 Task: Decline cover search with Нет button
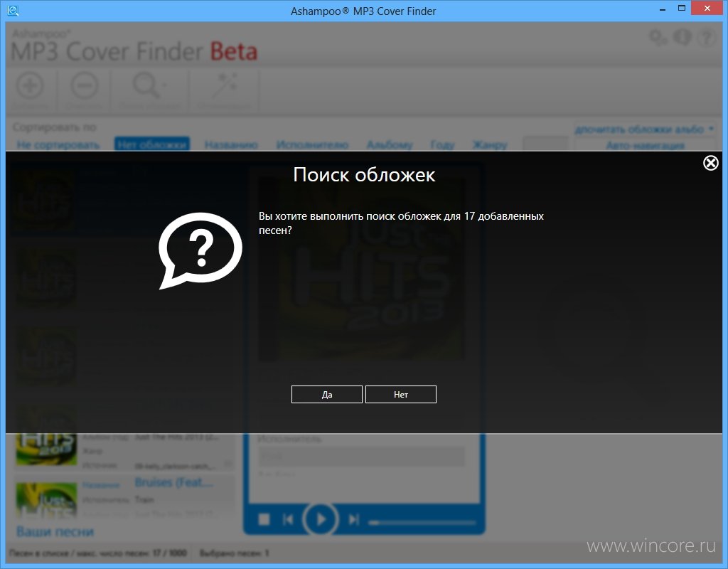[x=401, y=394]
